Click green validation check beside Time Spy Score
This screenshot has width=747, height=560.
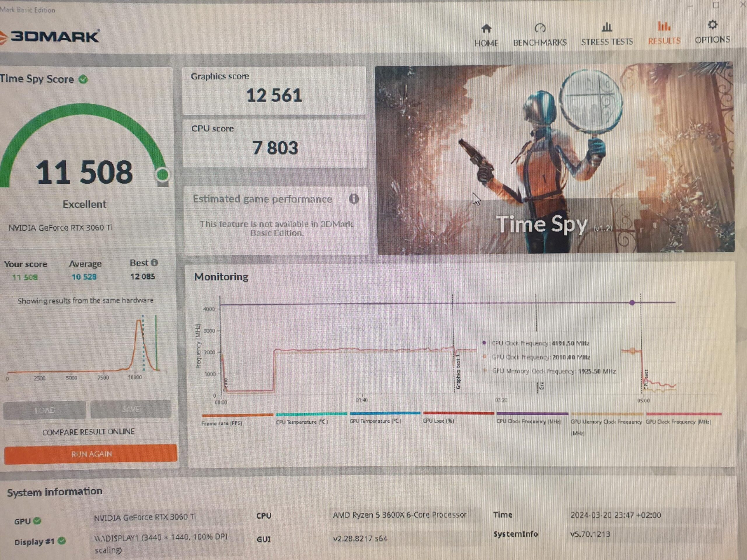click(x=83, y=79)
